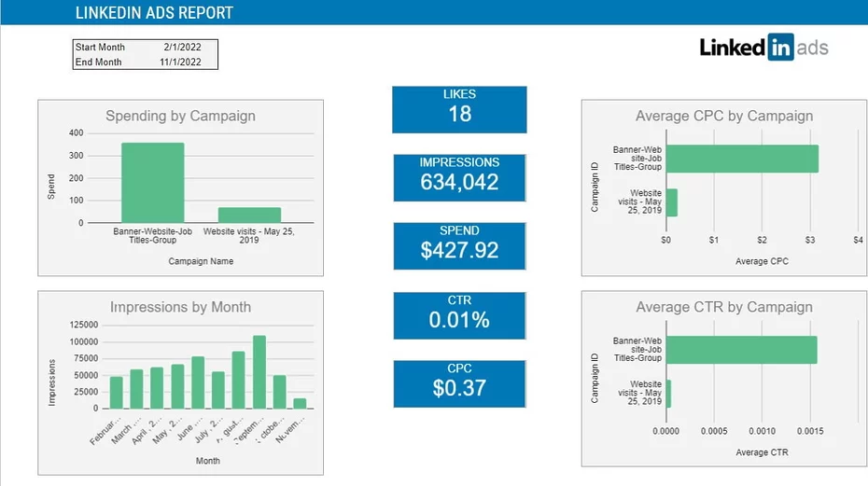The width and height of the screenshot is (868, 486).
Task: Click the March impressions bar
Action: [136, 389]
